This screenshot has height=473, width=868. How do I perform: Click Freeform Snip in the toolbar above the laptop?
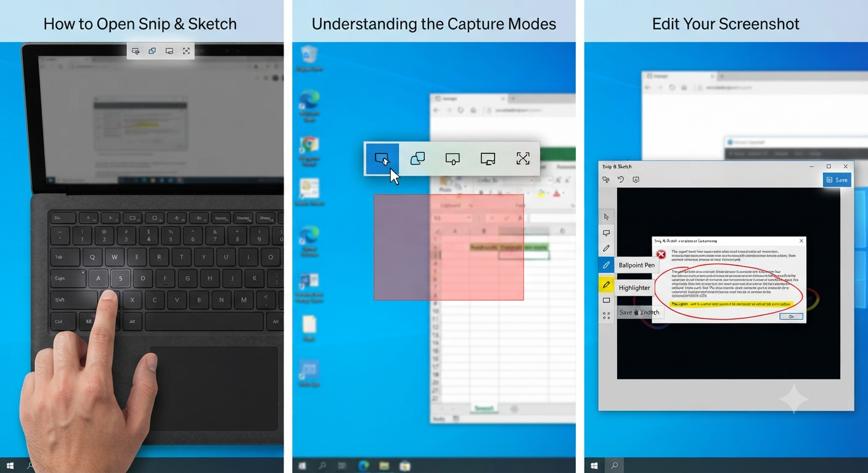[152, 51]
